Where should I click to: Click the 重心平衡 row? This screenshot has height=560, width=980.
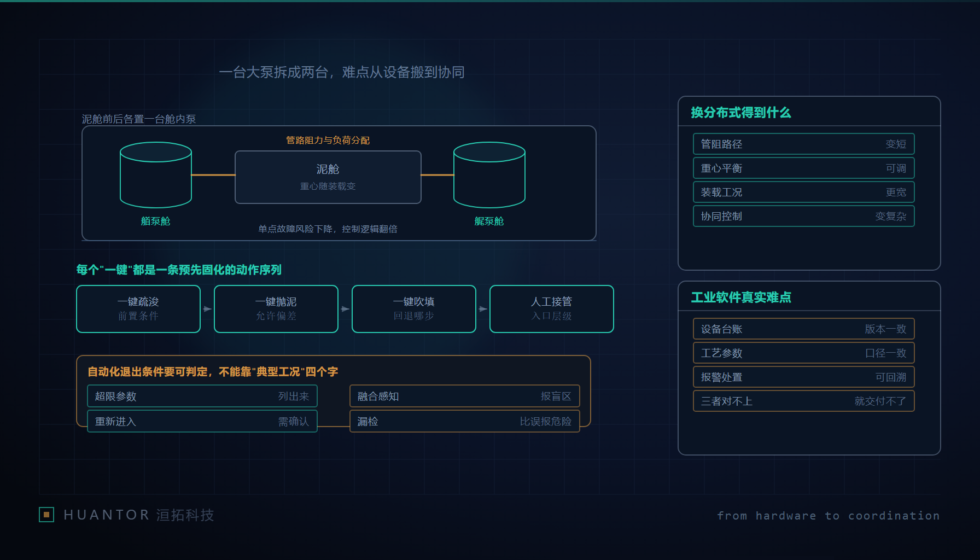click(x=804, y=168)
